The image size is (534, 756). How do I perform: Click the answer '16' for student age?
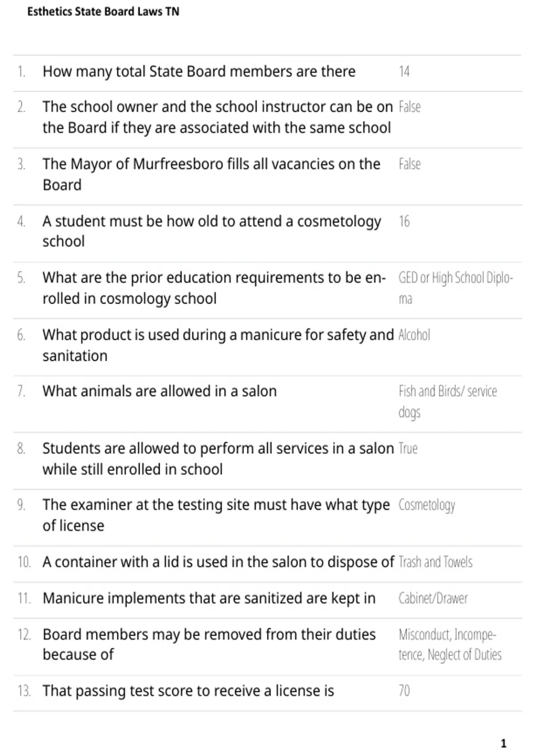coord(404,221)
